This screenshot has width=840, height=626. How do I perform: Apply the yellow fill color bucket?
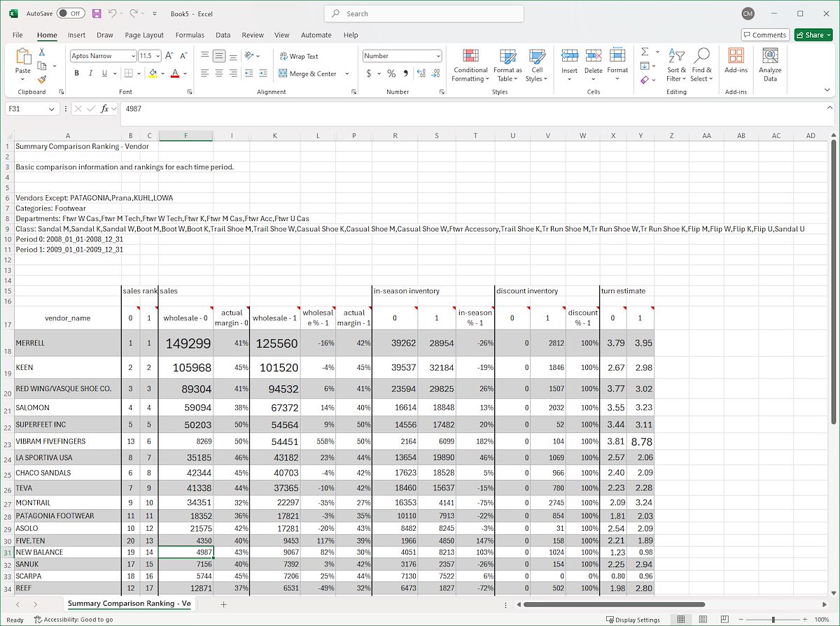[x=153, y=73]
